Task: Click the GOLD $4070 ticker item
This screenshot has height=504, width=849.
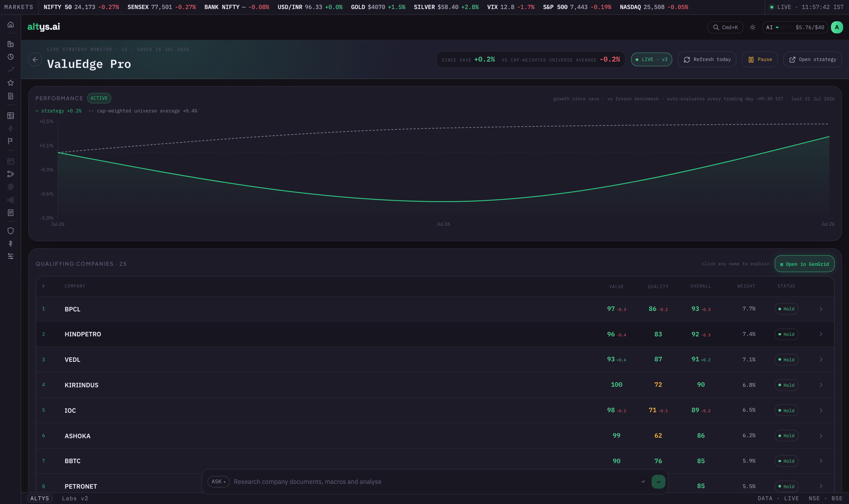Action: tap(378, 7)
